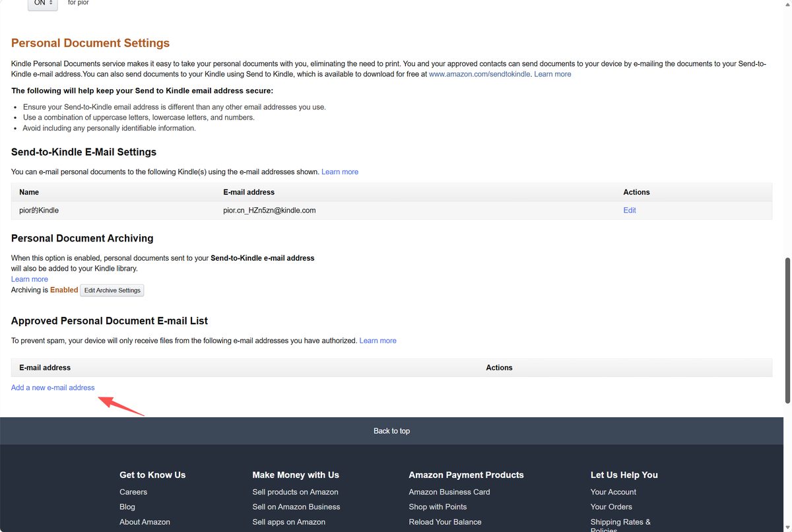
Task: Open Reload Your Balance link
Action: point(445,522)
